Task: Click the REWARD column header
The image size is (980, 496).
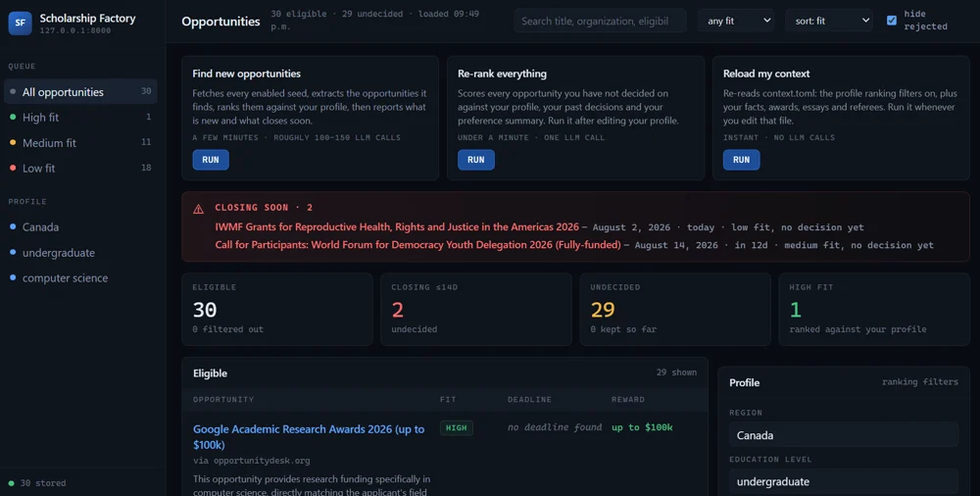Action: coord(628,399)
